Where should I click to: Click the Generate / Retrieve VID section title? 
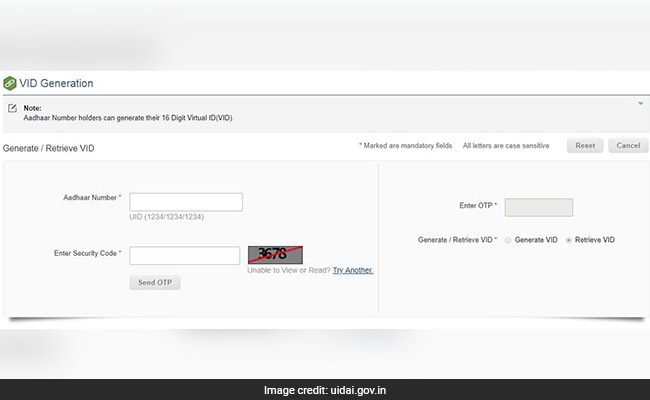(x=49, y=148)
